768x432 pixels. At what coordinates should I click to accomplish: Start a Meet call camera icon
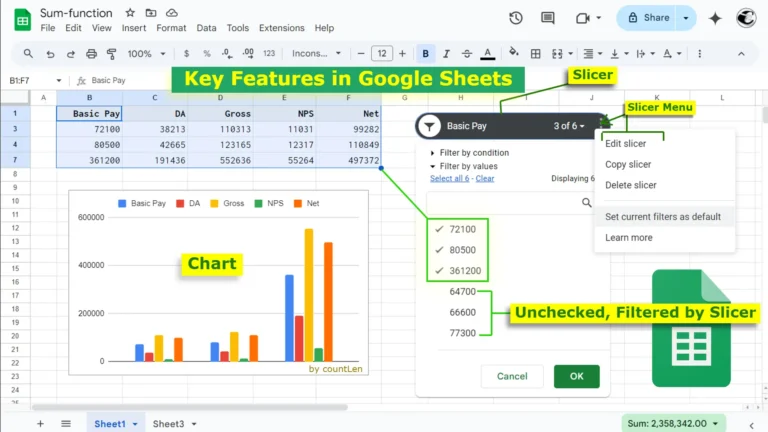[x=582, y=18]
